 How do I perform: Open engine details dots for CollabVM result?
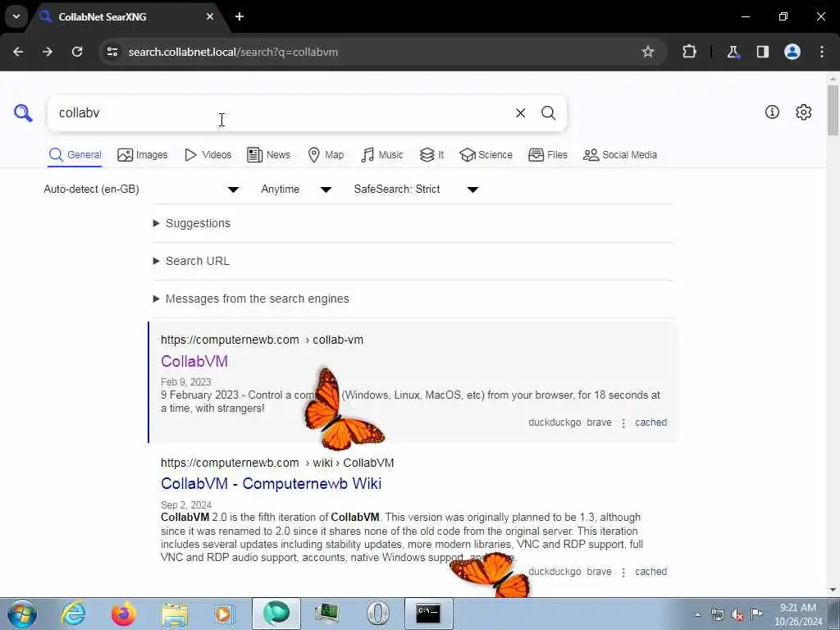click(x=623, y=423)
